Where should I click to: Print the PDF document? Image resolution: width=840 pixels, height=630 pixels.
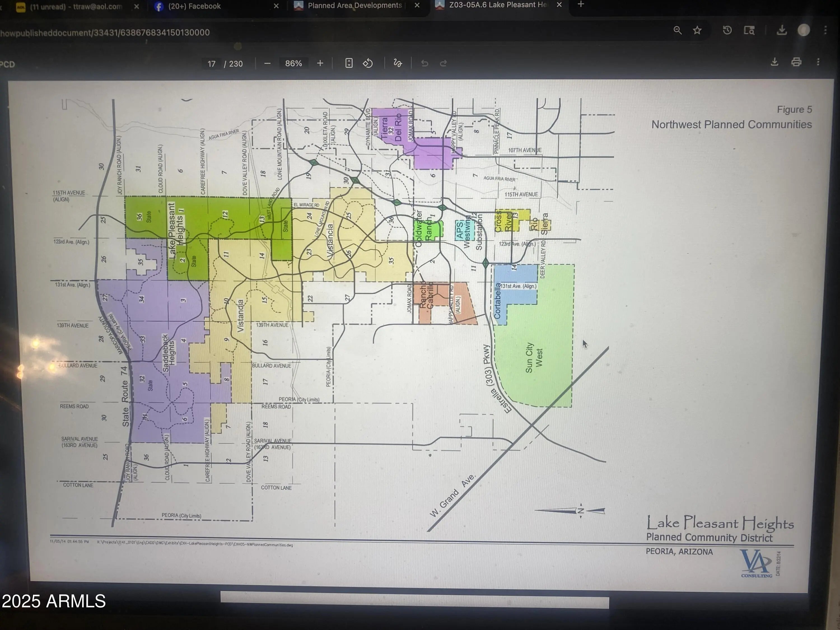click(x=796, y=62)
